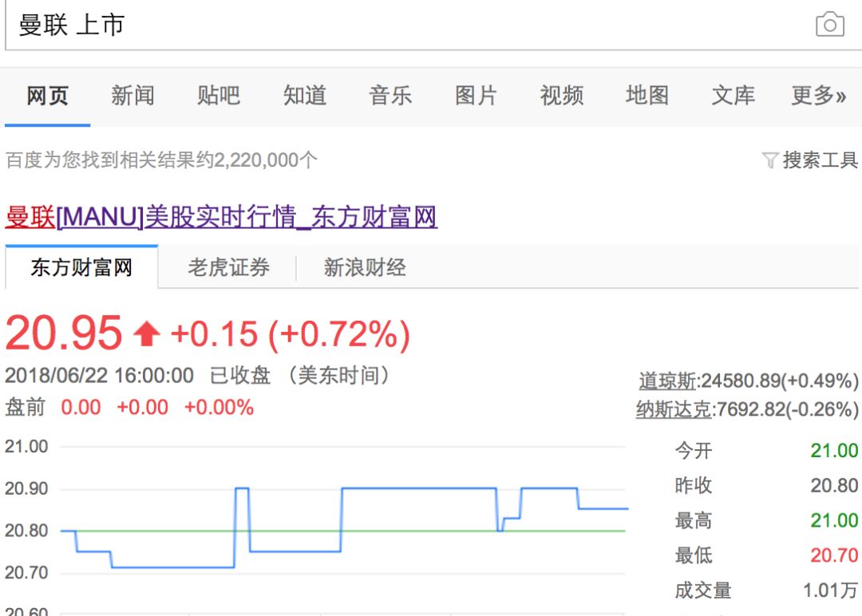The image size is (862, 616).
Task: Switch to the 图片 tab
Action: 476,96
